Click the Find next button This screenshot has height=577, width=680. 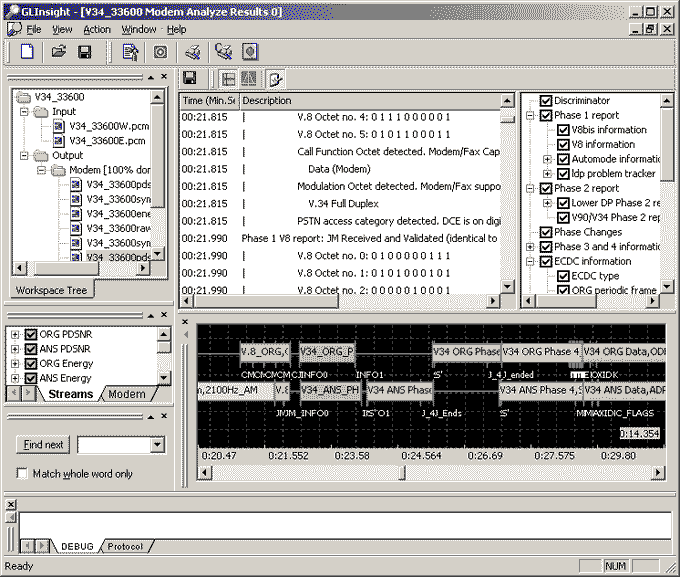click(x=43, y=445)
